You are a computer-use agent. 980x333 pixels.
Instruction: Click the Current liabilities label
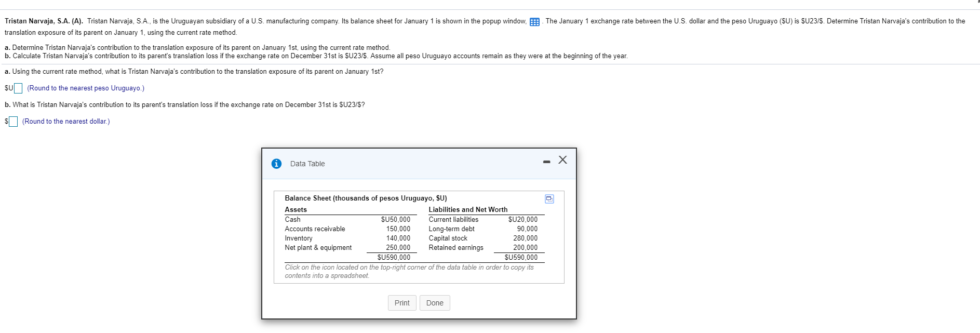(x=453, y=220)
